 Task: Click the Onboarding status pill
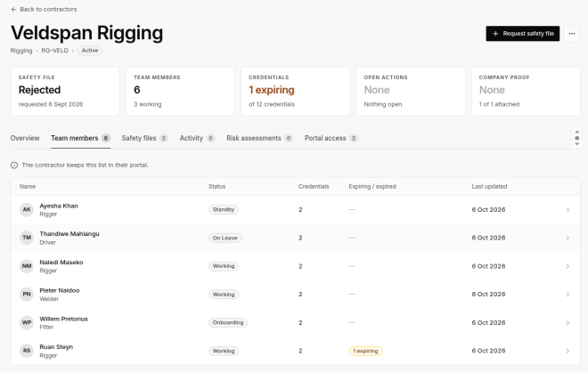click(228, 322)
